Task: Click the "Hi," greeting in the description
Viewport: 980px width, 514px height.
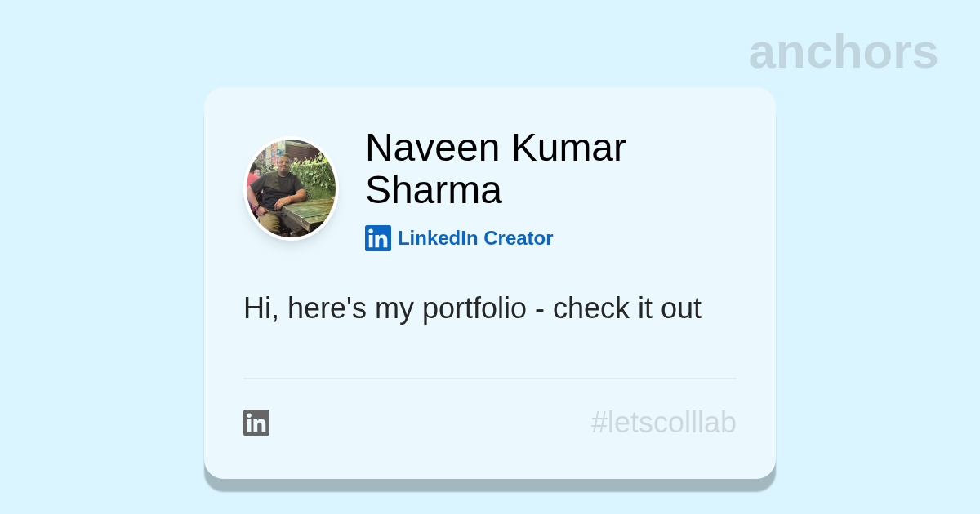Action: [x=261, y=308]
